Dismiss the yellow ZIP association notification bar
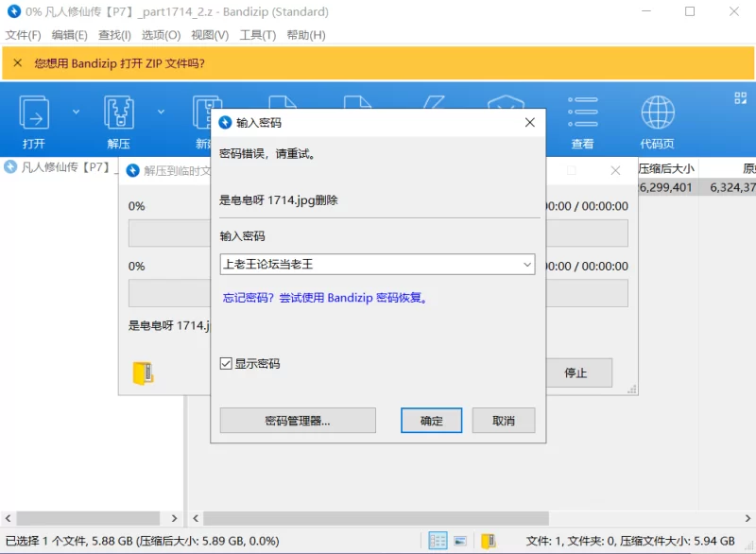Screen dimensions: 756x554 pyautogui.click(x=17, y=63)
